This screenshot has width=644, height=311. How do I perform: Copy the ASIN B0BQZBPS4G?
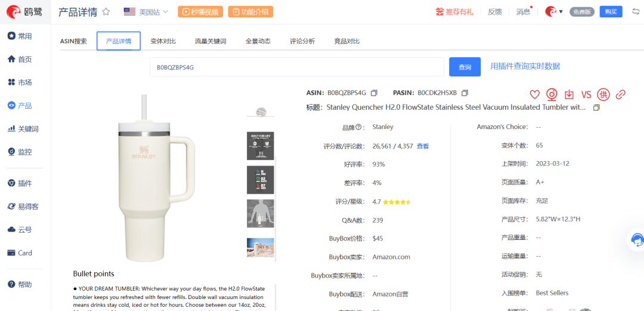coord(374,93)
